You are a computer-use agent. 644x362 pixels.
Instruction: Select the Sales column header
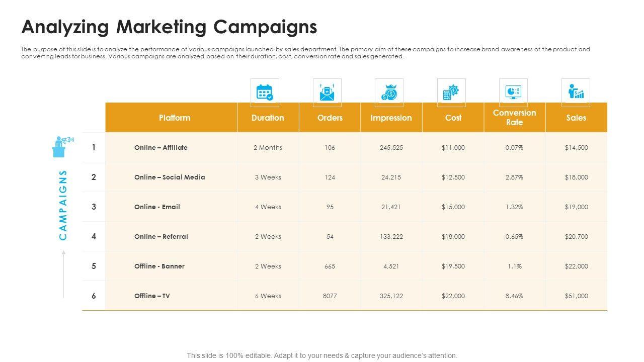click(576, 118)
